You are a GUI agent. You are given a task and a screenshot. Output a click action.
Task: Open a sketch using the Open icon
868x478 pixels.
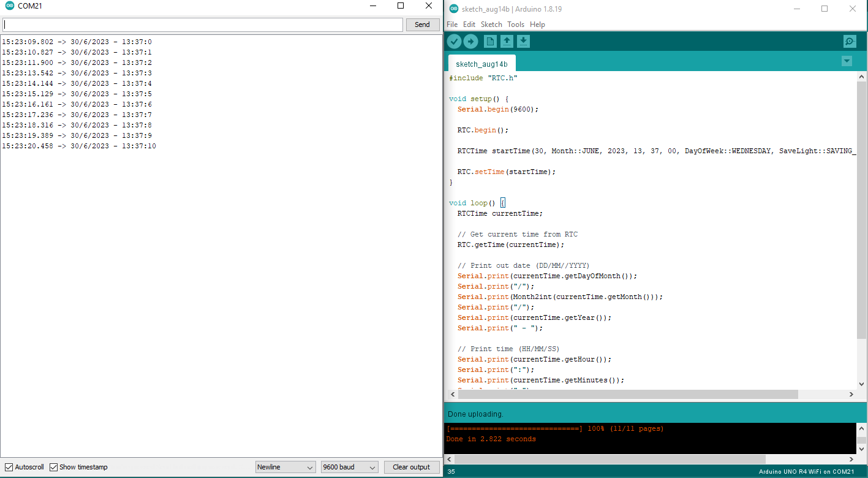pos(507,41)
